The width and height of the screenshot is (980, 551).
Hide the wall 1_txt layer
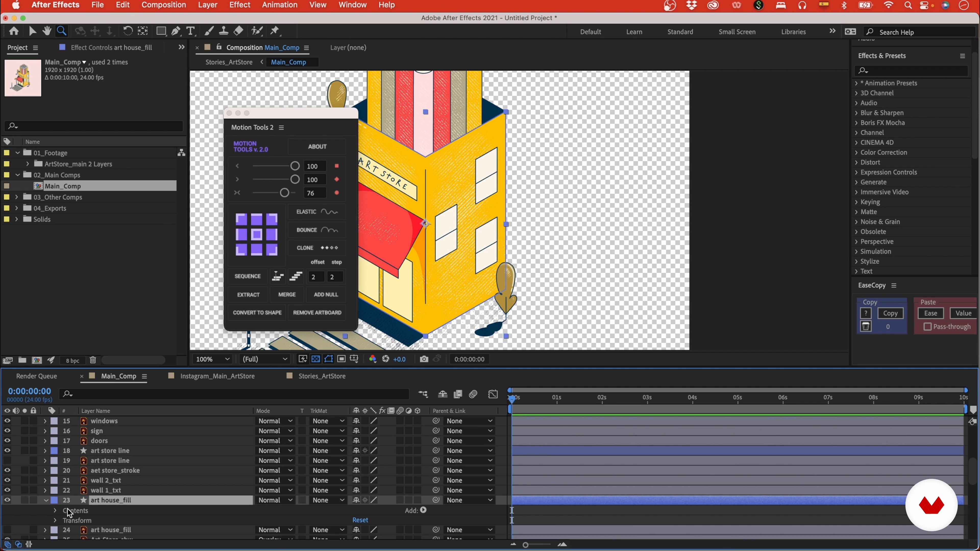(7, 490)
